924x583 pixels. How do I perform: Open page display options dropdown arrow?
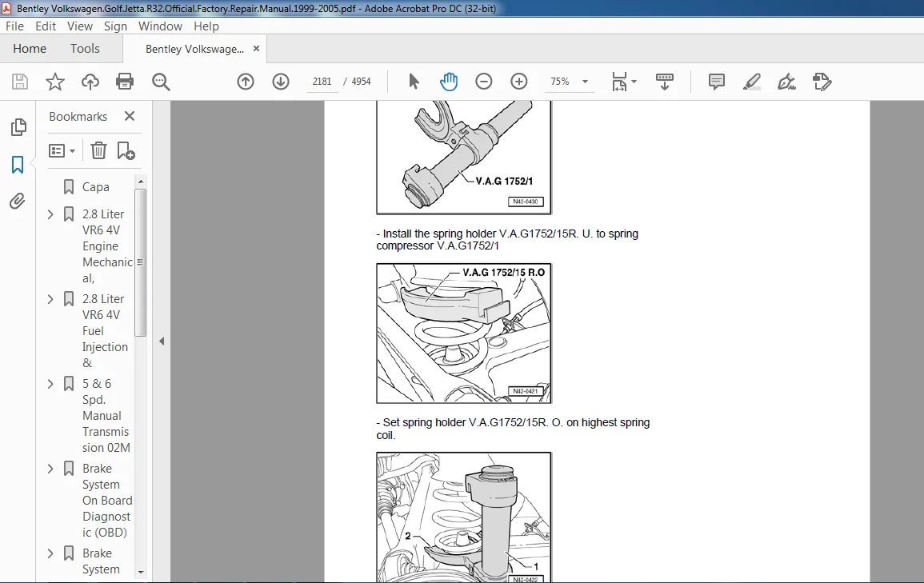pyautogui.click(x=634, y=82)
